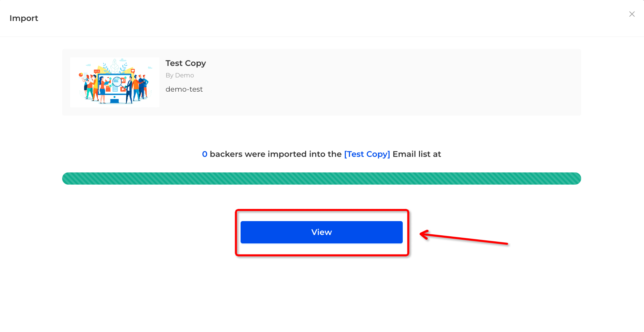Open the [Test Copy] email list link

[x=367, y=154]
